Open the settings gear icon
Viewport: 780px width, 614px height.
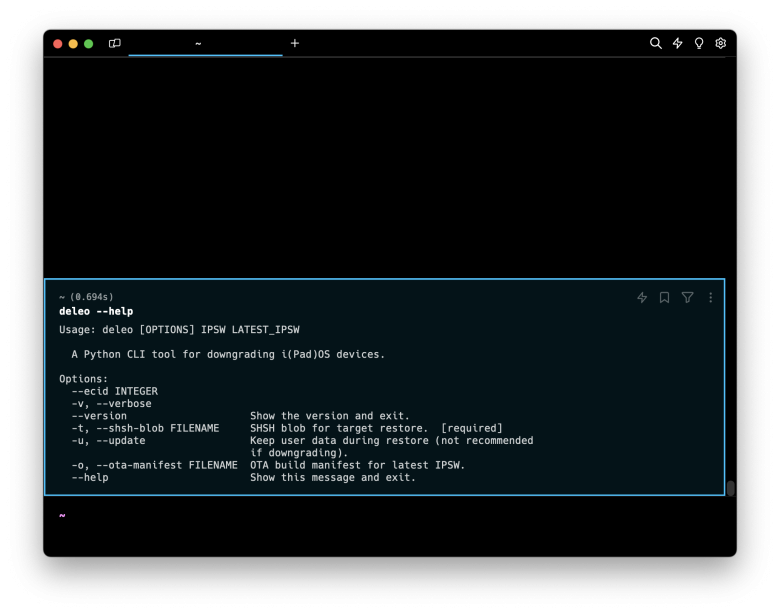click(x=720, y=43)
